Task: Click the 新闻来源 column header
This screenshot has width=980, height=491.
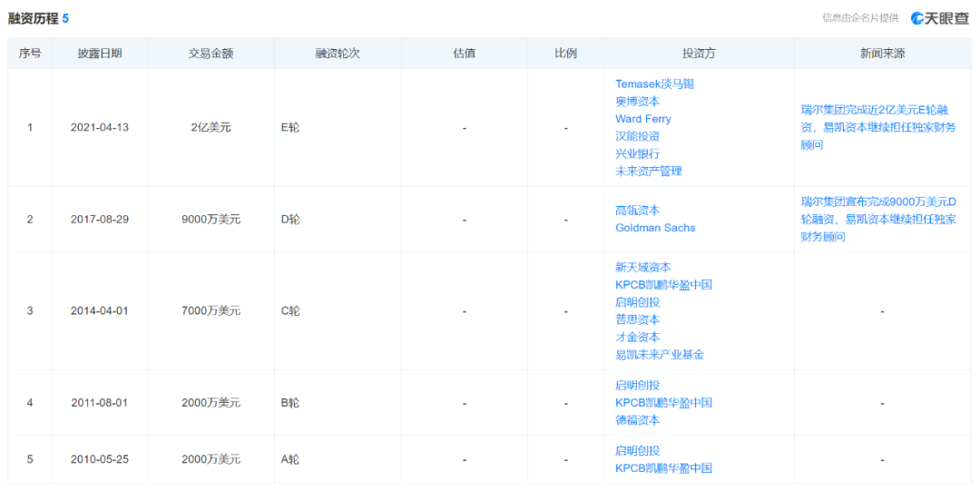Action: [x=883, y=54]
